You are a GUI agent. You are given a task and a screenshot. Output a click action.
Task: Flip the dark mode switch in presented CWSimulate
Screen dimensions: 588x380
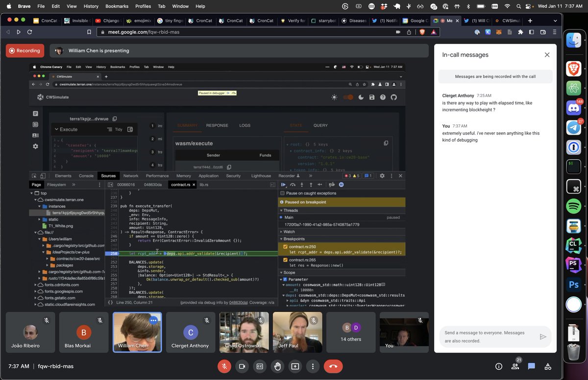pyautogui.click(x=348, y=97)
